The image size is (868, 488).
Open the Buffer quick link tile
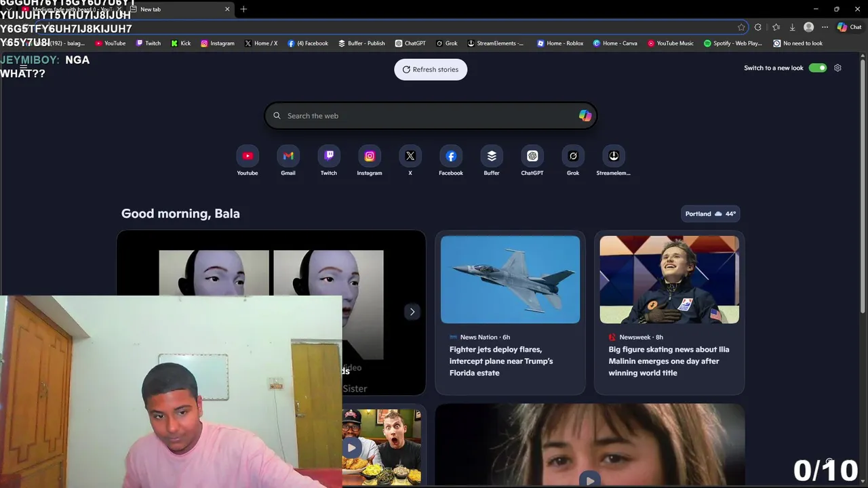coord(492,161)
